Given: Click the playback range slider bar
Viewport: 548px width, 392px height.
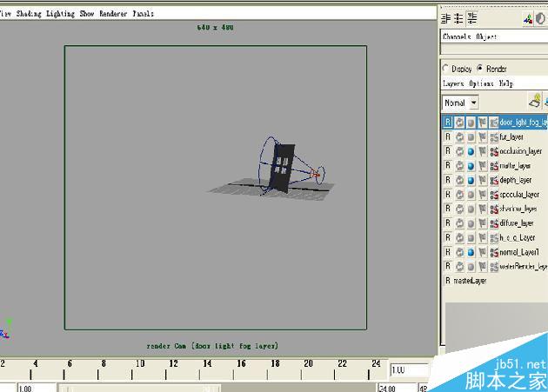Looking at the screenshot, I should click(140, 389).
